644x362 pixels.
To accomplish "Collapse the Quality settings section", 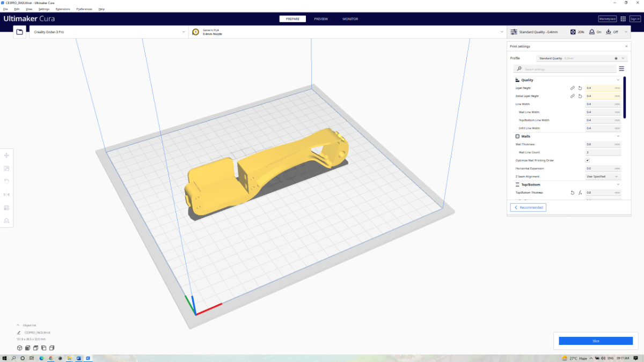I will coord(618,80).
